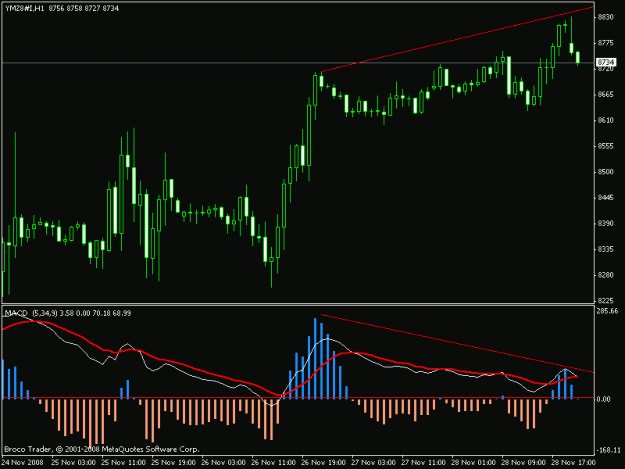This screenshot has height=469, width=625.
Task: Select the rising red trendline on price chart
Action: pos(458,39)
